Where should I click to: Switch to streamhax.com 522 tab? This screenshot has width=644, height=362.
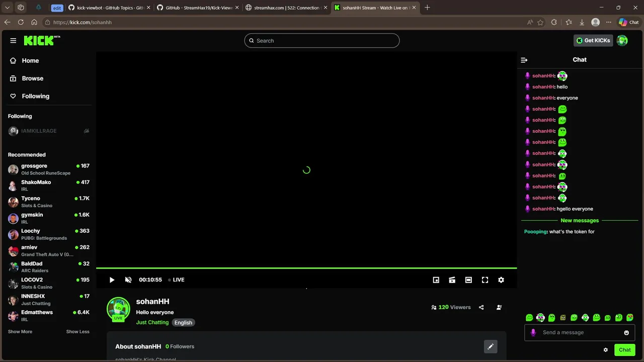[x=287, y=8]
